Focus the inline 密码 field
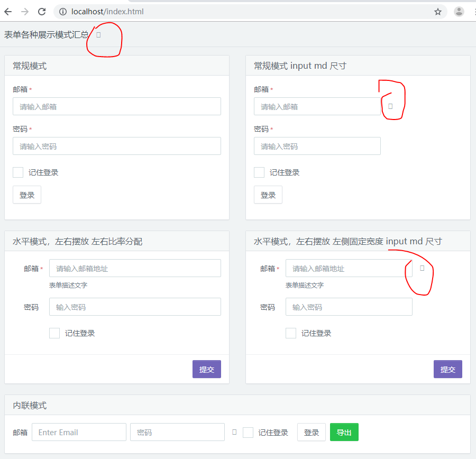 177,432
